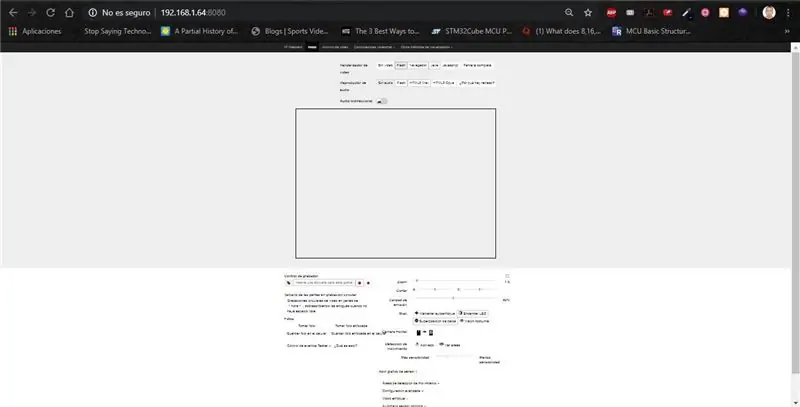Open bookmark 'Blogs | Sports Vide...'

[x=290, y=31]
